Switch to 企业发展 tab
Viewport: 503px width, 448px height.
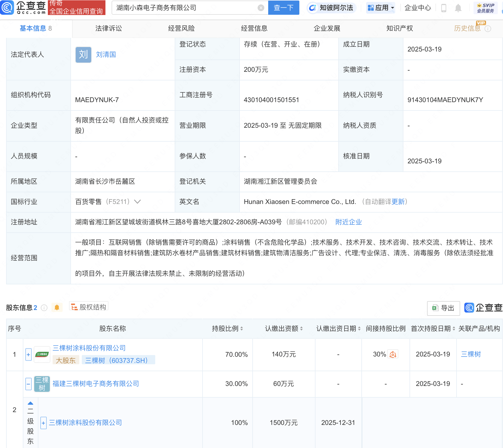(327, 28)
